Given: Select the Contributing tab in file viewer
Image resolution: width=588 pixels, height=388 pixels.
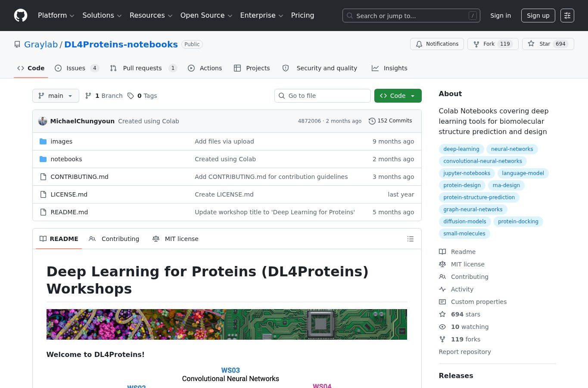Looking at the screenshot, I should click(114, 239).
